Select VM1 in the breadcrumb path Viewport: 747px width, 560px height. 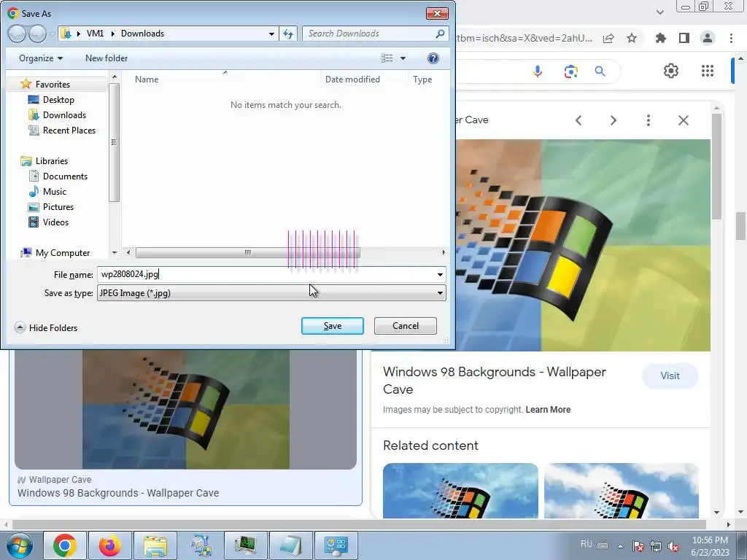coord(95,34)
